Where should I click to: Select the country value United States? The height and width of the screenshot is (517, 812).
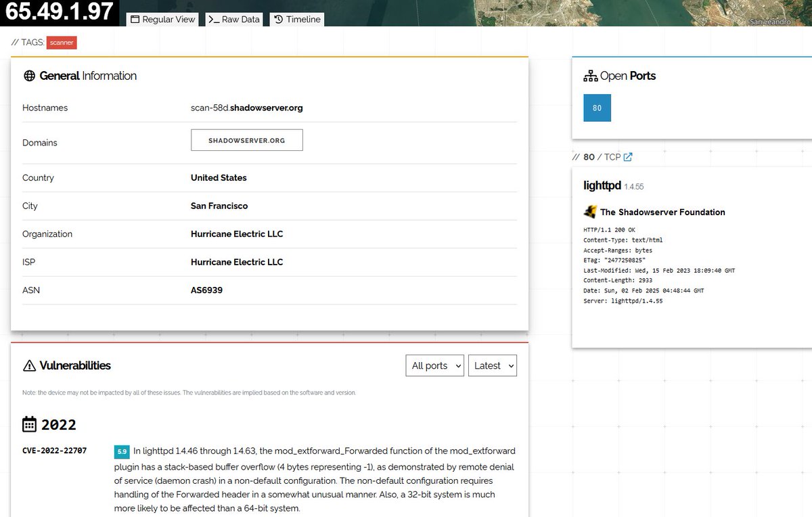[219, 178]
